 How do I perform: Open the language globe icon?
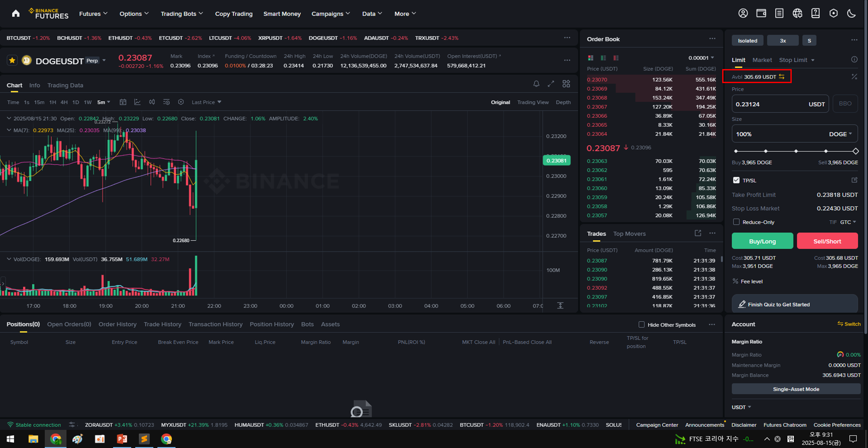pyautogui.click(x=797, y=14)
